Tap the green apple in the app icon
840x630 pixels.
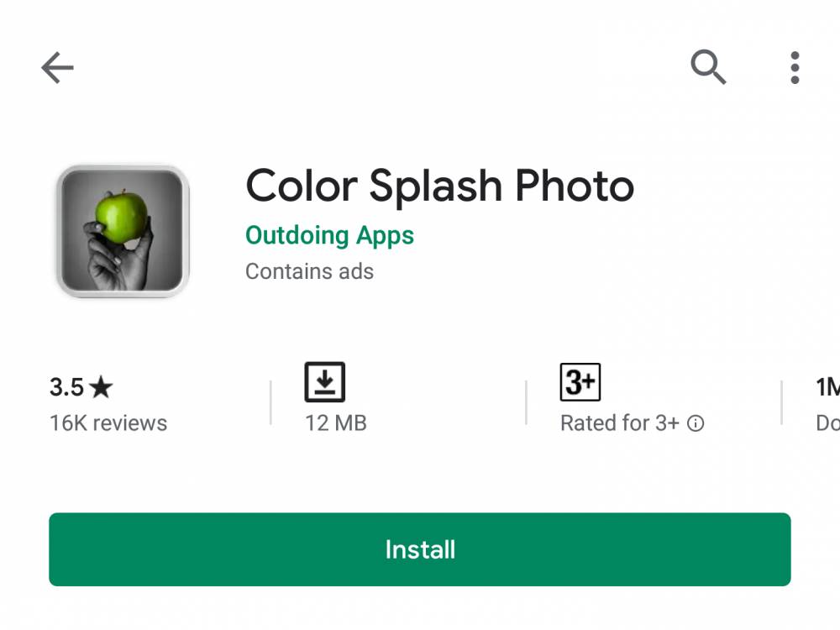122,216
